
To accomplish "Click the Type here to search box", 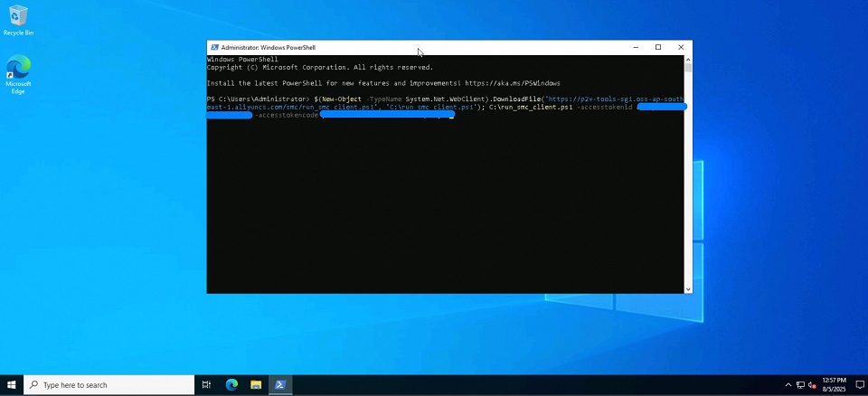I will 109,385.
